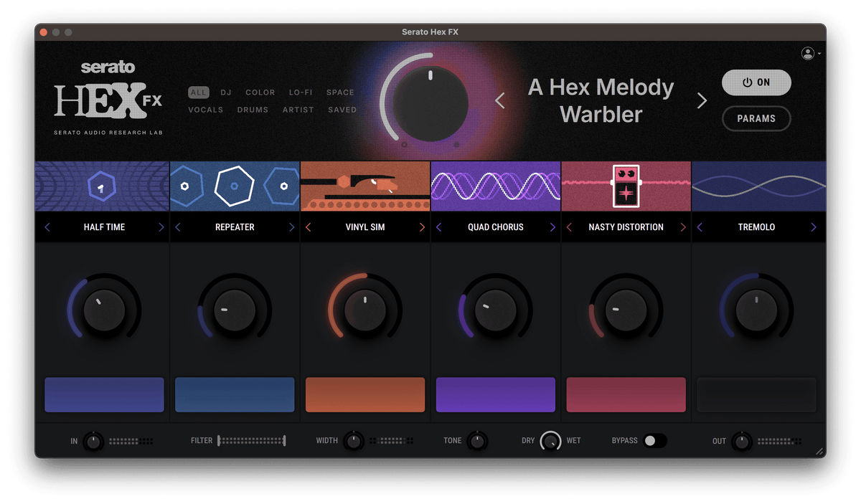This screenshot has width=861, height=504.
Task: Click the FILTER slider bar
Action: [x=252, y=441]
